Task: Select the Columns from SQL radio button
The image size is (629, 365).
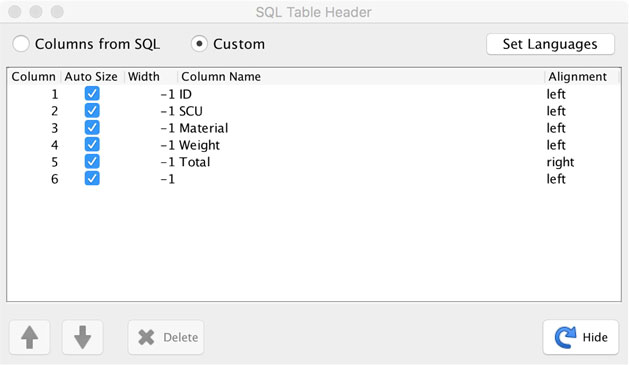Action: [21, 44]
